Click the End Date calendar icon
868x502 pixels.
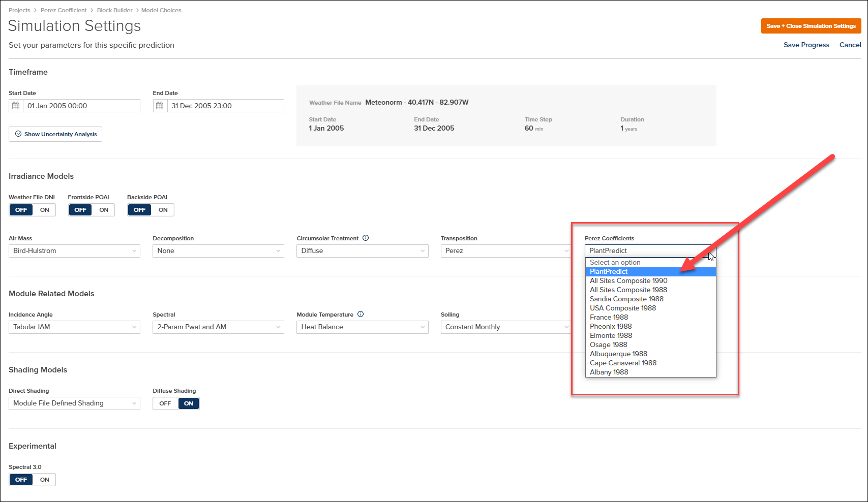click(160, 106)
